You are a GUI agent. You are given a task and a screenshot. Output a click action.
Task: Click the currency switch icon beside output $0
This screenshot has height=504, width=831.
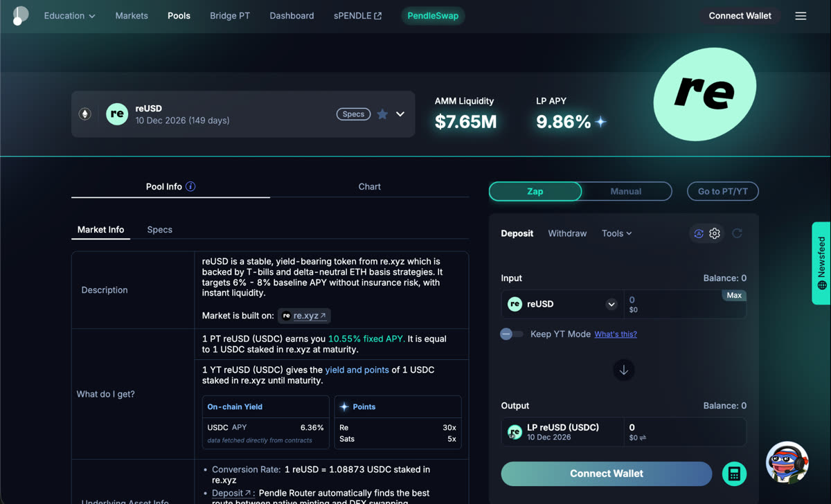click(643, 438)
